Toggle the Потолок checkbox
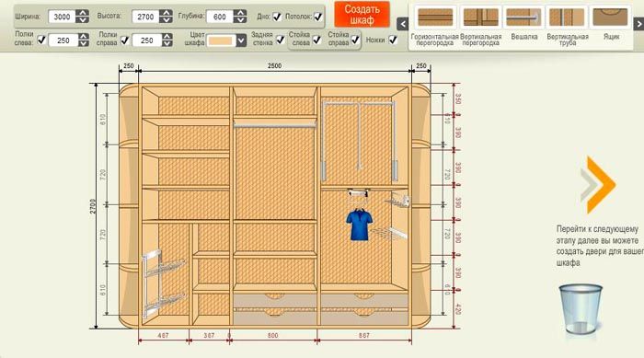Screen dimensions: 644x358 click(x=318, y=17)
